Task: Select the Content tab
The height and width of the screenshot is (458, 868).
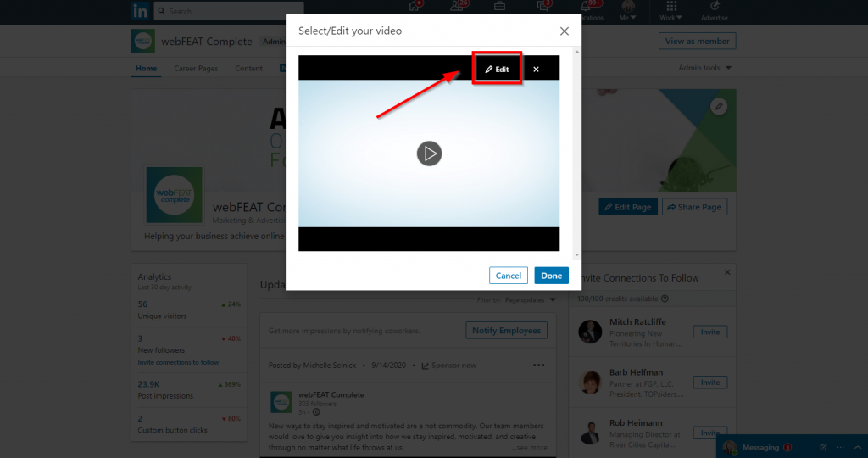Action: click(248, 68)
